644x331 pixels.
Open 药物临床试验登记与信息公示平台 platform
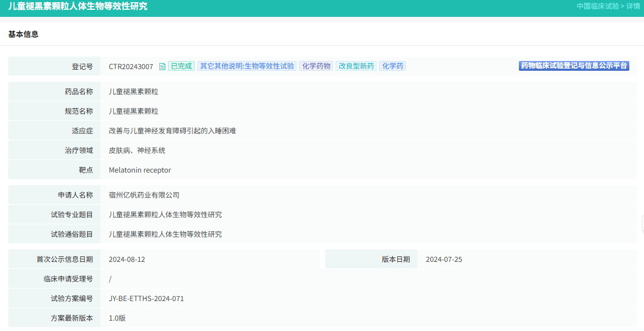pos(573,65)
